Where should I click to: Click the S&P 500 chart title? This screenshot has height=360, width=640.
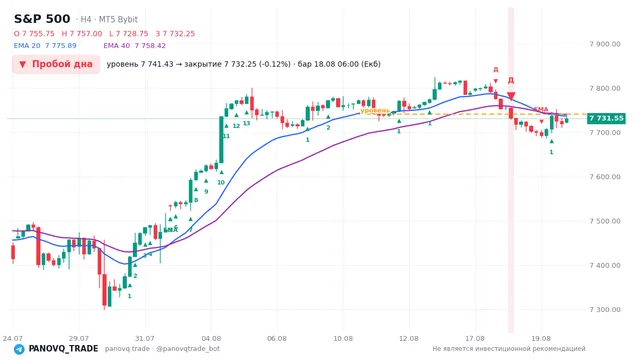(x=42, y=19)
